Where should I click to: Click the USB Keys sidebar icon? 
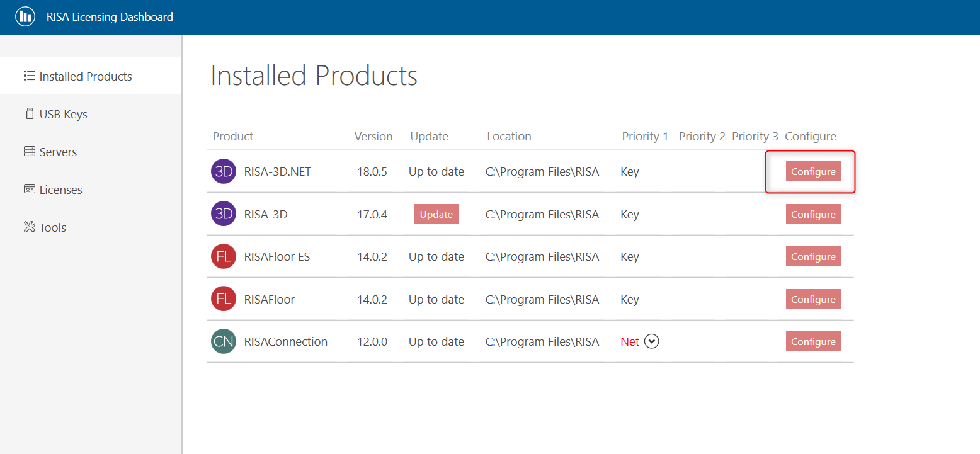[29, 114]
